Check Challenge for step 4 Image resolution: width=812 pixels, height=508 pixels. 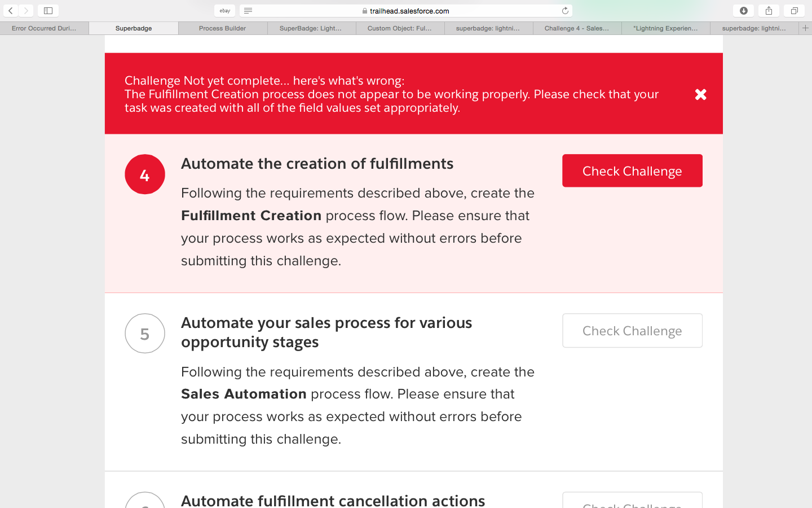click(632, 171)
